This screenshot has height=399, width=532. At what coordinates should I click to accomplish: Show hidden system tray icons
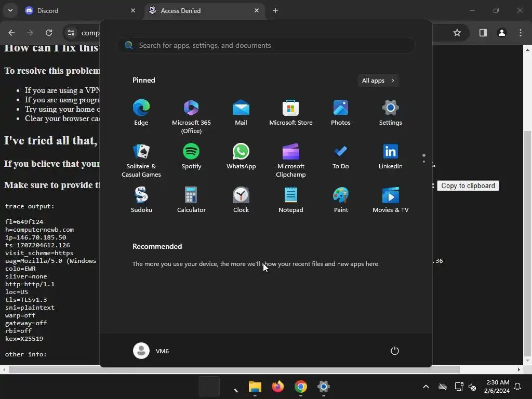click(x=426, y=387)
